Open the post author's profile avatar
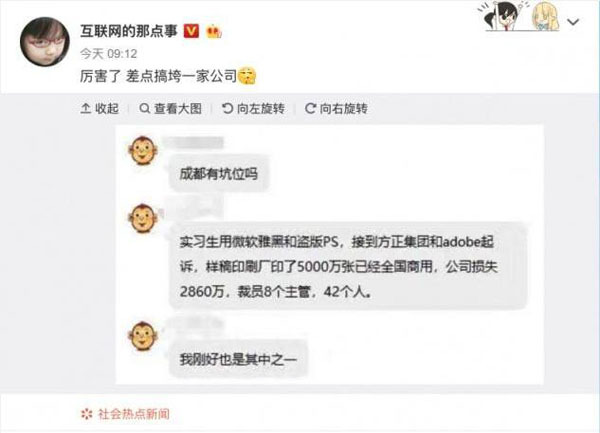 click(x=45, y=41)
